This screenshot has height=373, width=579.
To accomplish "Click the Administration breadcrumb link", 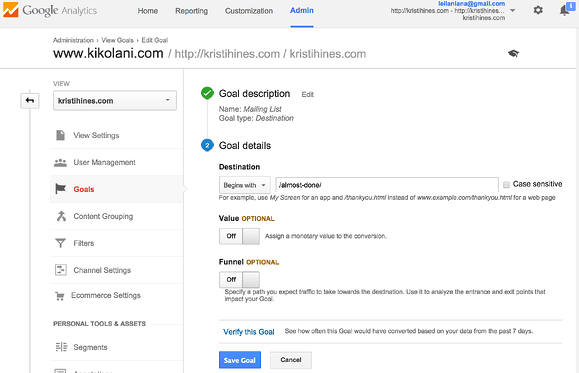I will [73, 40].
